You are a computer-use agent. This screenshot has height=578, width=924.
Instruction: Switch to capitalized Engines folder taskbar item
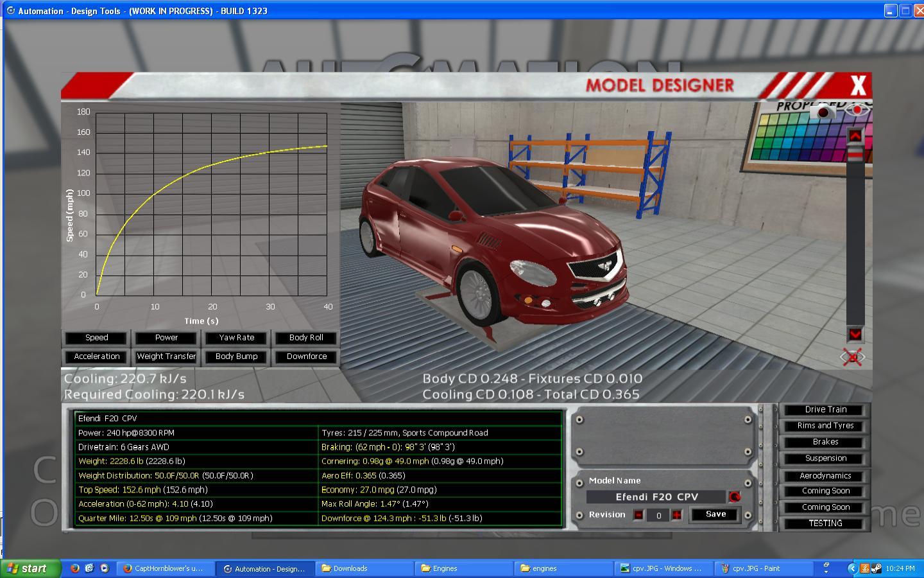(465, 568)
